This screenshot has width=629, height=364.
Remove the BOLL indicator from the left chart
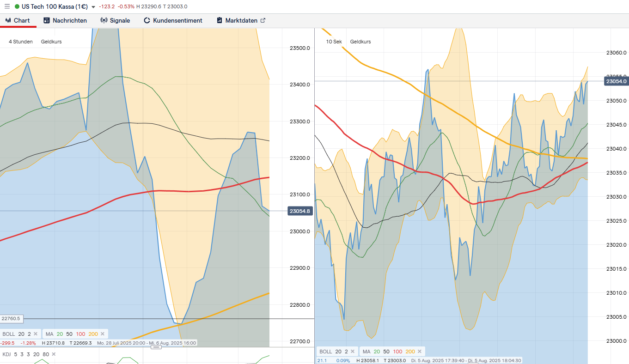click(35, 334)
